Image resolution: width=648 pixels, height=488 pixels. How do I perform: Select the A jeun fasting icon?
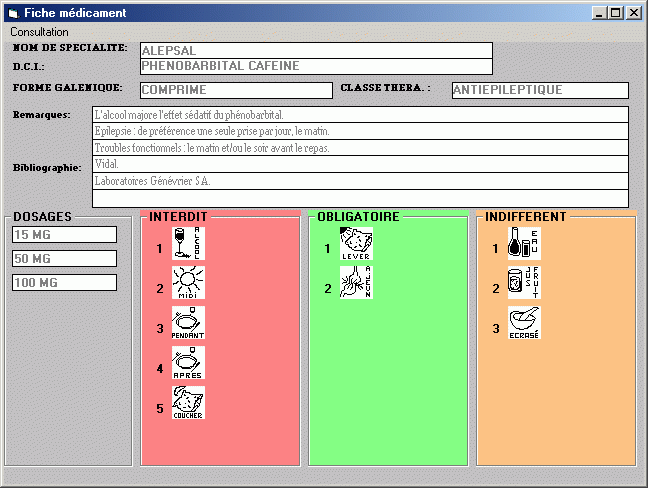click(356, 283)
